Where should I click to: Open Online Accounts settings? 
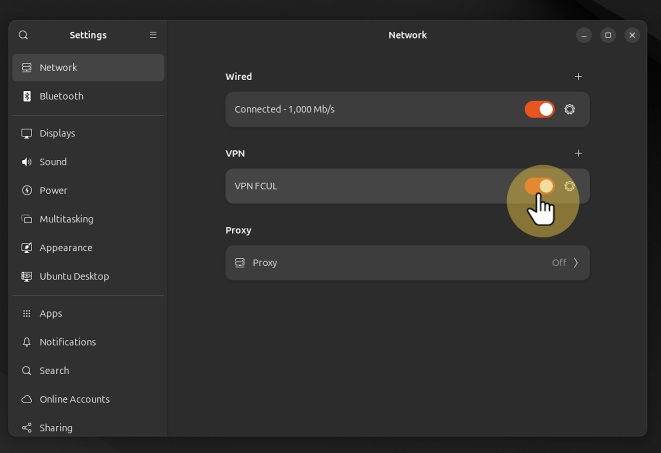point(88,399)
